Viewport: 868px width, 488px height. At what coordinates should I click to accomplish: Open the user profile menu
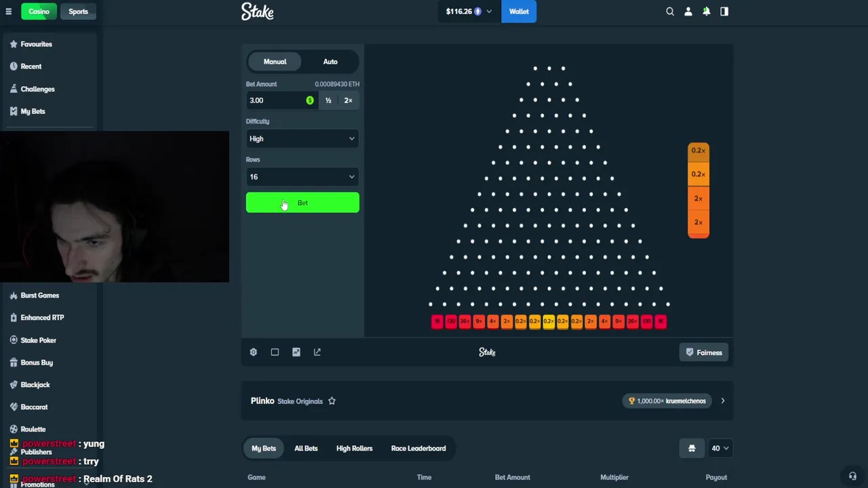coord(688,12)
